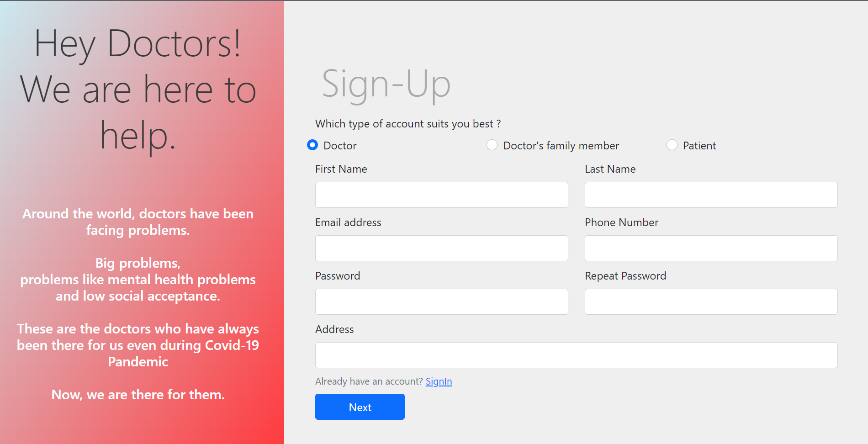The width and height of the screenshot is (868, 444).
Task: Select the Doctor account type radio button
Action: click(312, 145)
